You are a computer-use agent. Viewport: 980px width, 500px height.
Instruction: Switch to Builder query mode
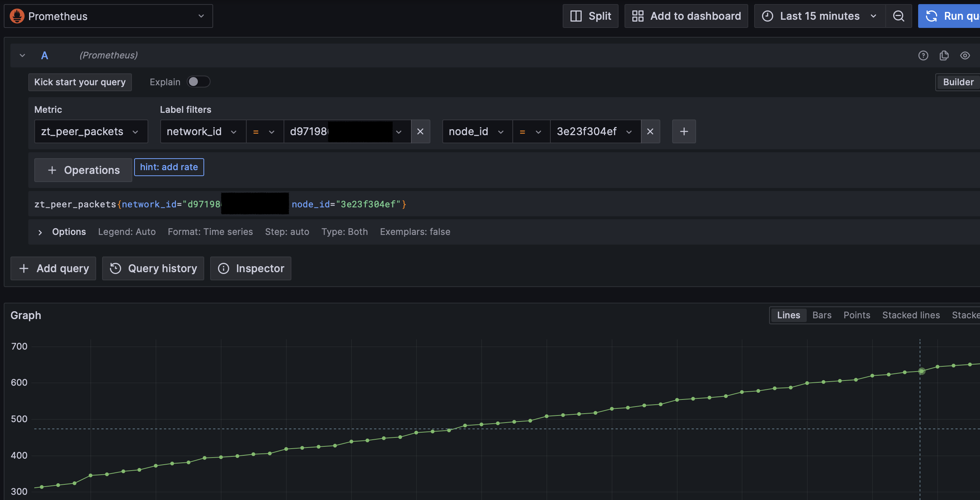(958, 82)
